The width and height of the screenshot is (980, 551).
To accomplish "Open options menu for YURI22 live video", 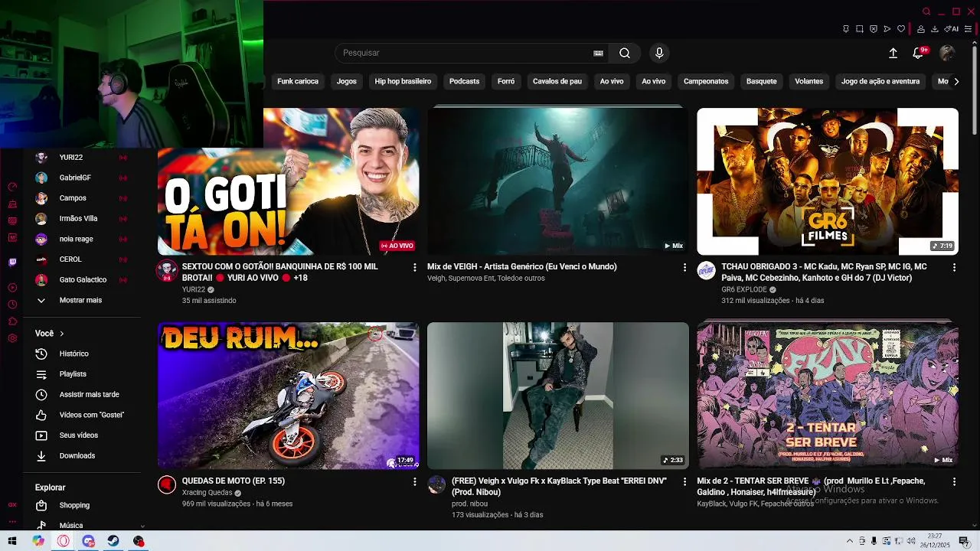I will click(415, 267).
